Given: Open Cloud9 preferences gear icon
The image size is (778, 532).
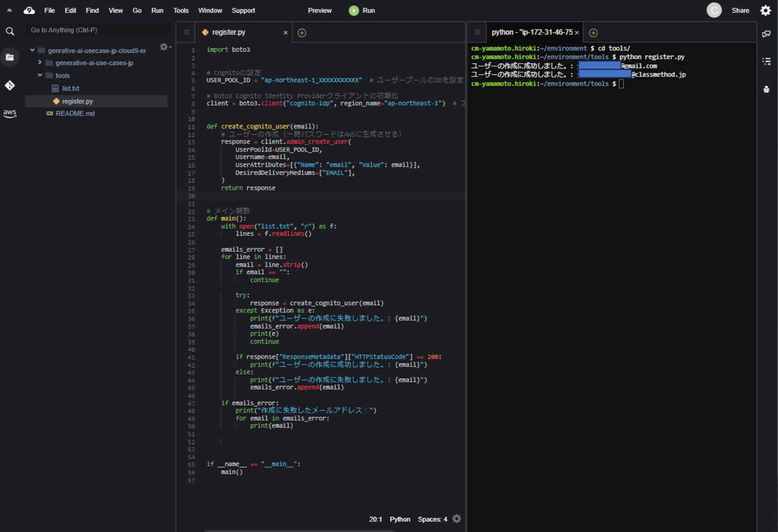Looking at the screenshot, I should point(765,10).
